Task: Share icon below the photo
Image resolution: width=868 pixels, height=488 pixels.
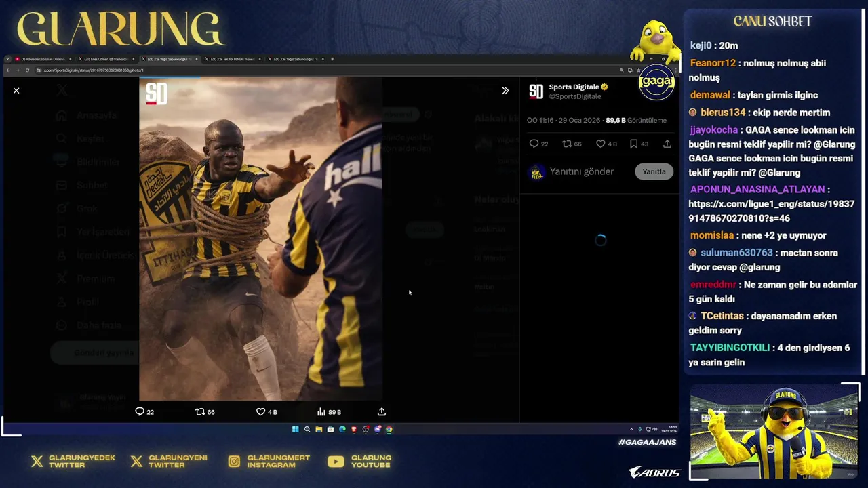Action: click(x=382, y=411)
